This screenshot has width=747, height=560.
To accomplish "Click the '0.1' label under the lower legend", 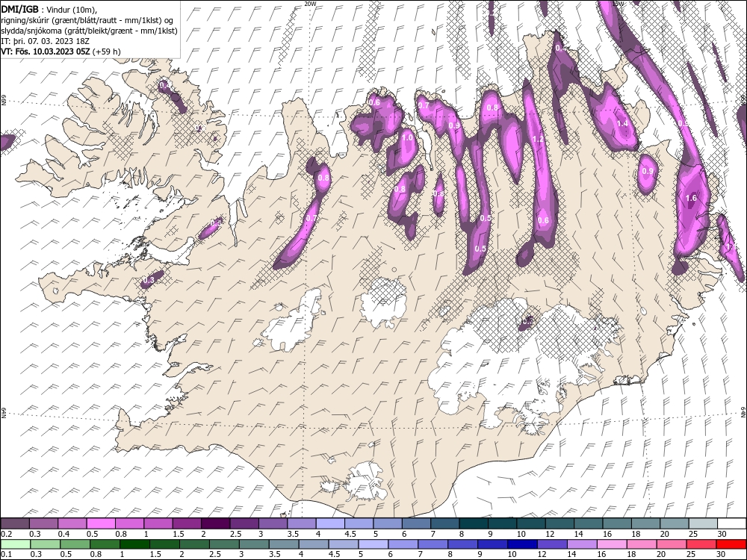I will [x=6, y=554].
